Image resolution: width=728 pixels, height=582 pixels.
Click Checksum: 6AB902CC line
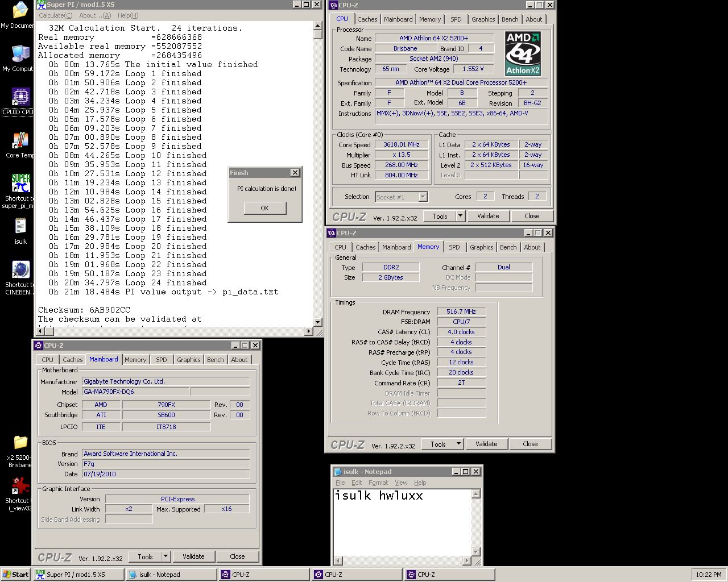pyautogui.click(x=84, y=310)
